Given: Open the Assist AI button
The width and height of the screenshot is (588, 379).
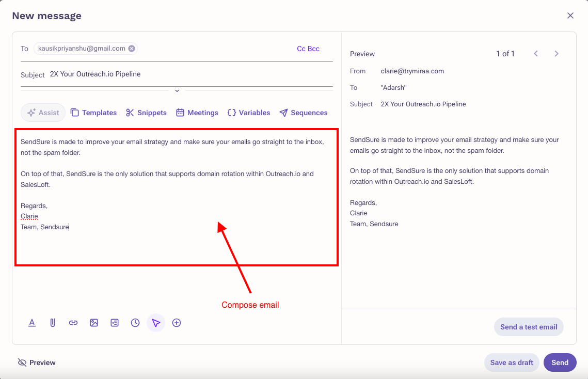Looking at the screenshot, I should click(x=43, y=113).
